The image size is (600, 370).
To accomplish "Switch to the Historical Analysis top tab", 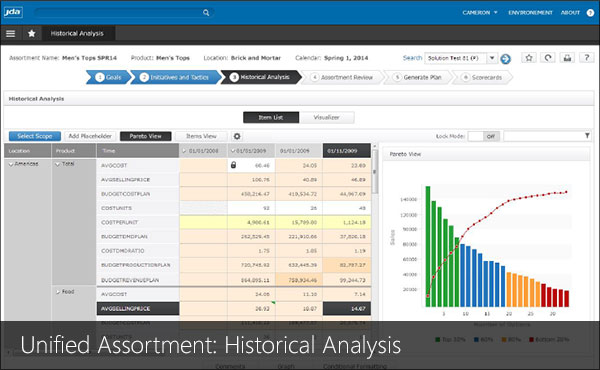I will [x=77, y=34].
